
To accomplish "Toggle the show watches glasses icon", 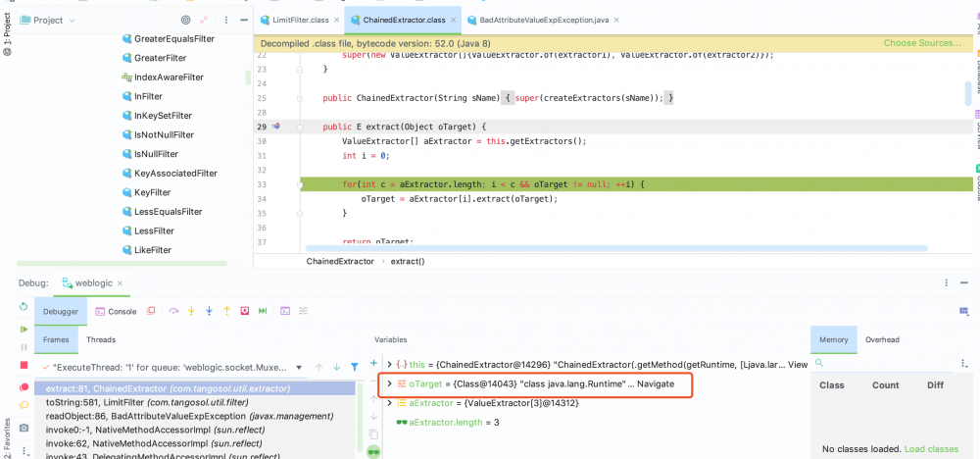I will point(373,451).
